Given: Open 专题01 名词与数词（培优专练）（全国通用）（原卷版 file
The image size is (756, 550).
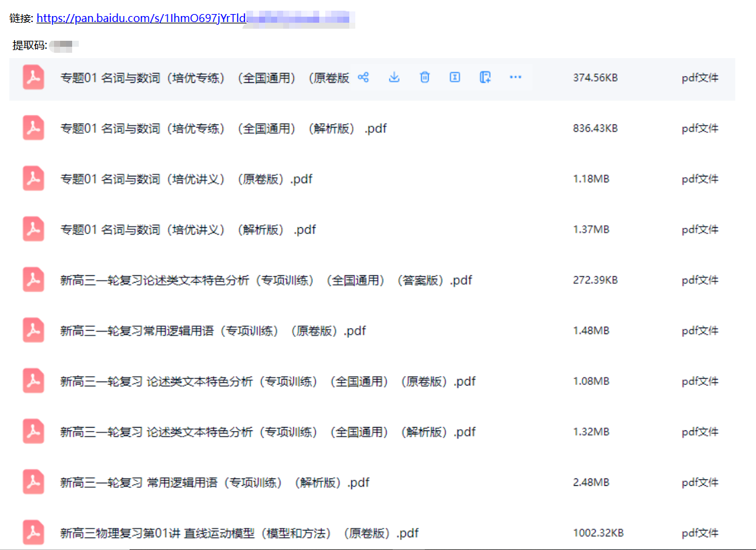Looking at the screenshot, I should (x=205, y=78).
